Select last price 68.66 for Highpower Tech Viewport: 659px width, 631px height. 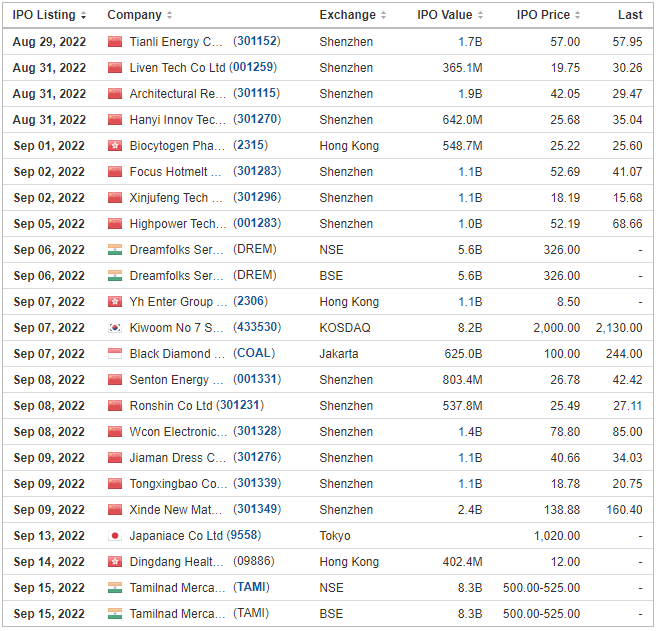click(627, 224)
